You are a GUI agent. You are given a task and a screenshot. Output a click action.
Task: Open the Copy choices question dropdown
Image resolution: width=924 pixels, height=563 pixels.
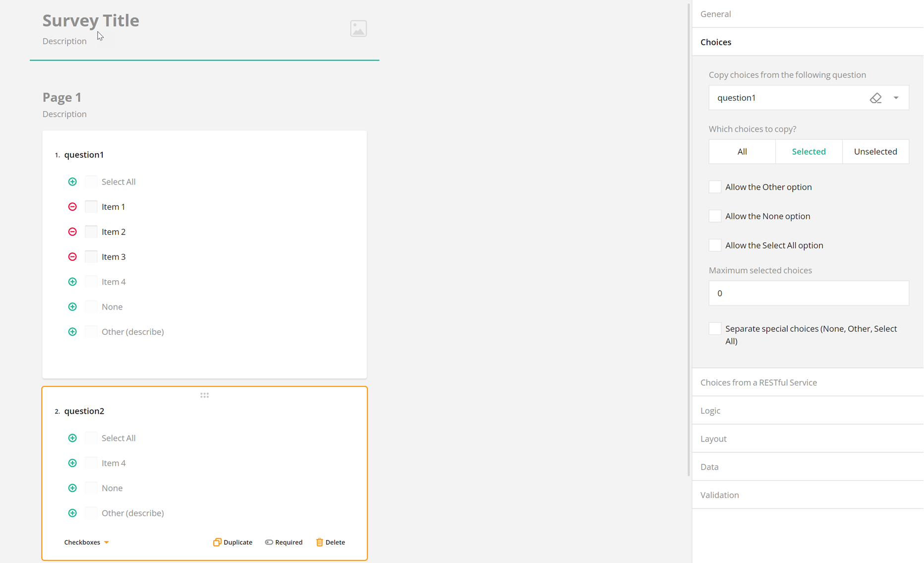tap(896, 98)
